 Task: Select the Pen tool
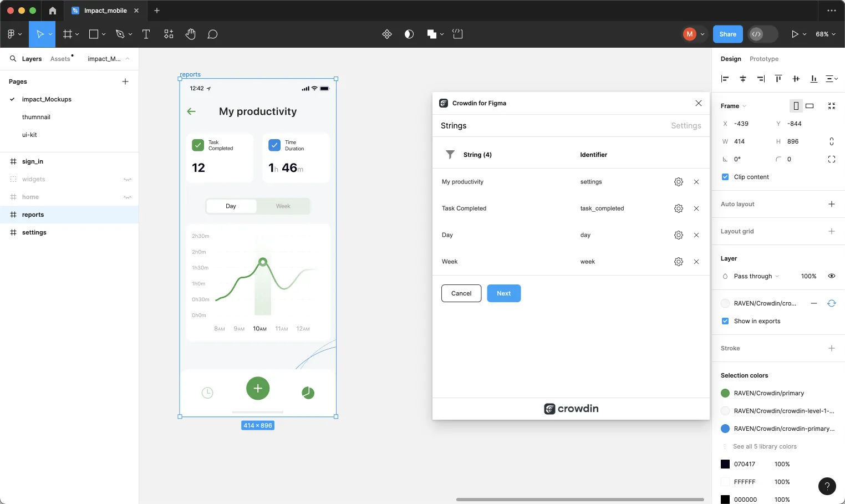120,34
